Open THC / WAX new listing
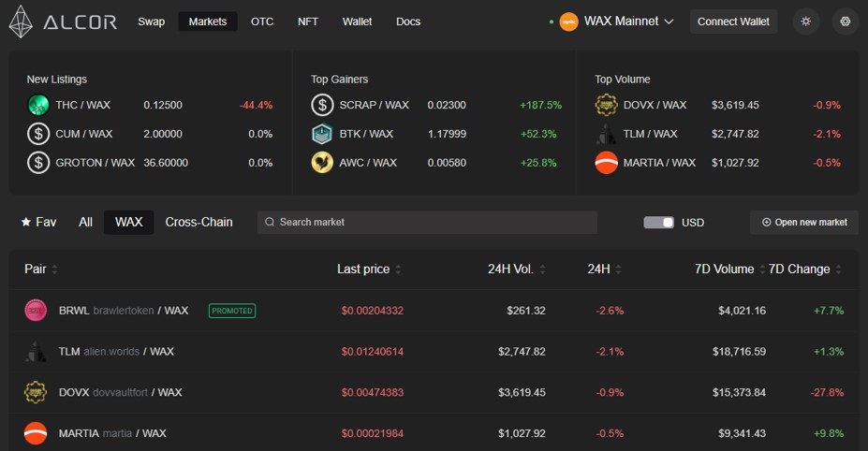 click(150, 105)
